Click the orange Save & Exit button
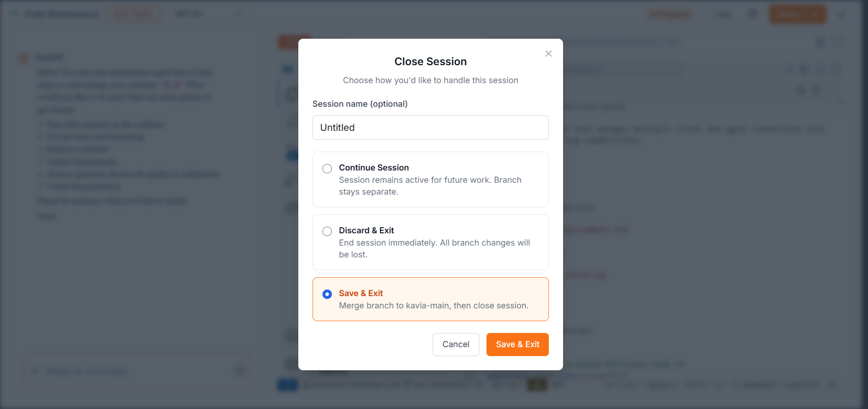The height and width of the screenshot is (409, 868). coord(517,344)
